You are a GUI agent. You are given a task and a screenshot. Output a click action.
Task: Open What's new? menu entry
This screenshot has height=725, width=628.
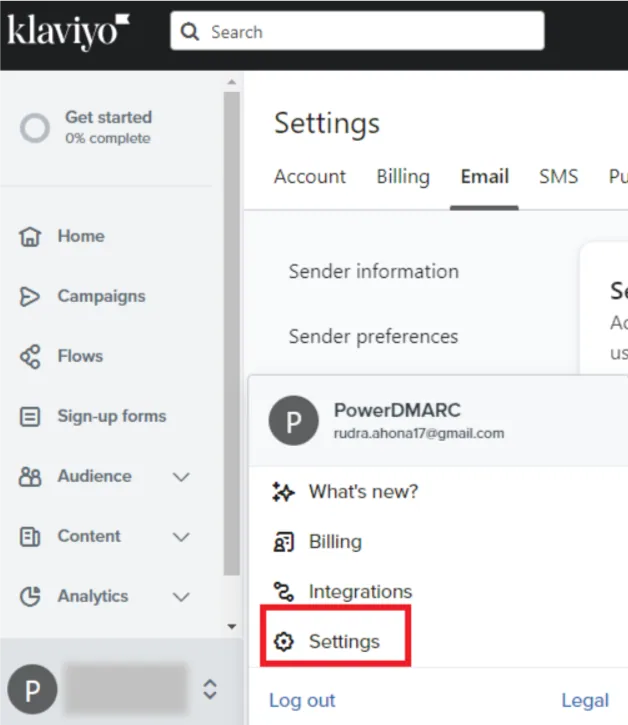pyautogui.click(x=363, y=492)
